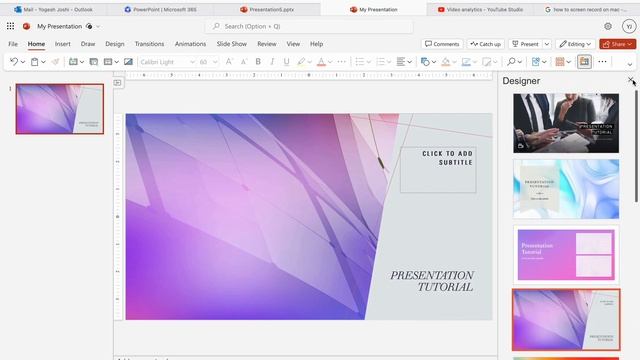Click the Designer pane vertical scrollbar
Image resolution: width=640 pixels, height=360 pixels.
tap(636, 146)
